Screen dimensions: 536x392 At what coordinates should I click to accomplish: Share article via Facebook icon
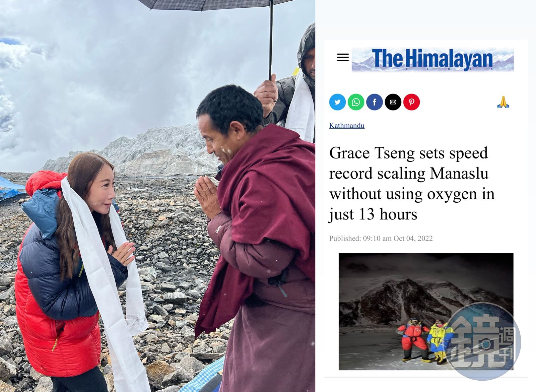(x=375, y=102)
